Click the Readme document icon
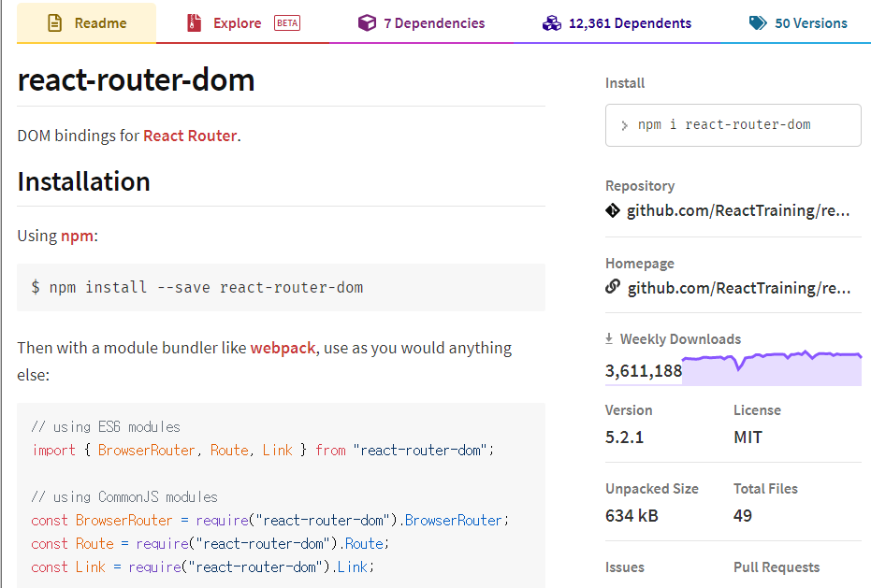This screenshot has width=871, height=588. (55, 22)
